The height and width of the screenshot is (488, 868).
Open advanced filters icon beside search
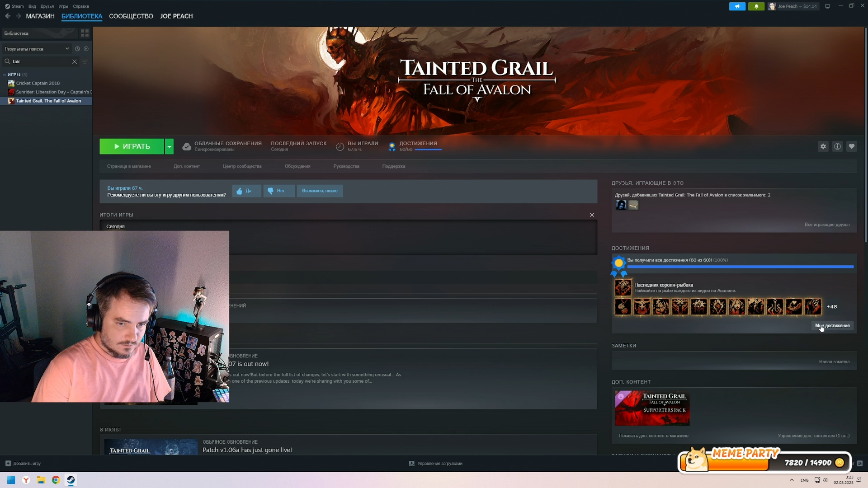click(85, 61)
